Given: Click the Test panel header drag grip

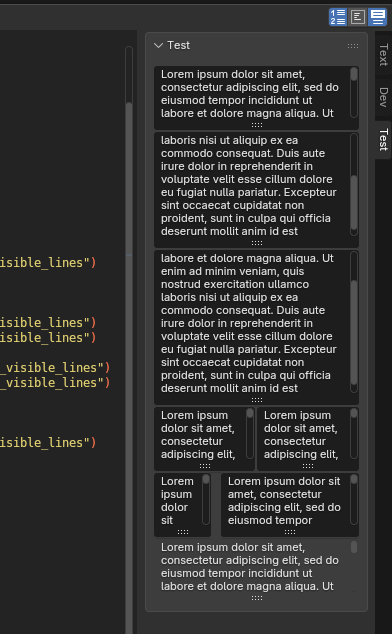Looking at the screenshot, I should click(x=353, y=46).
